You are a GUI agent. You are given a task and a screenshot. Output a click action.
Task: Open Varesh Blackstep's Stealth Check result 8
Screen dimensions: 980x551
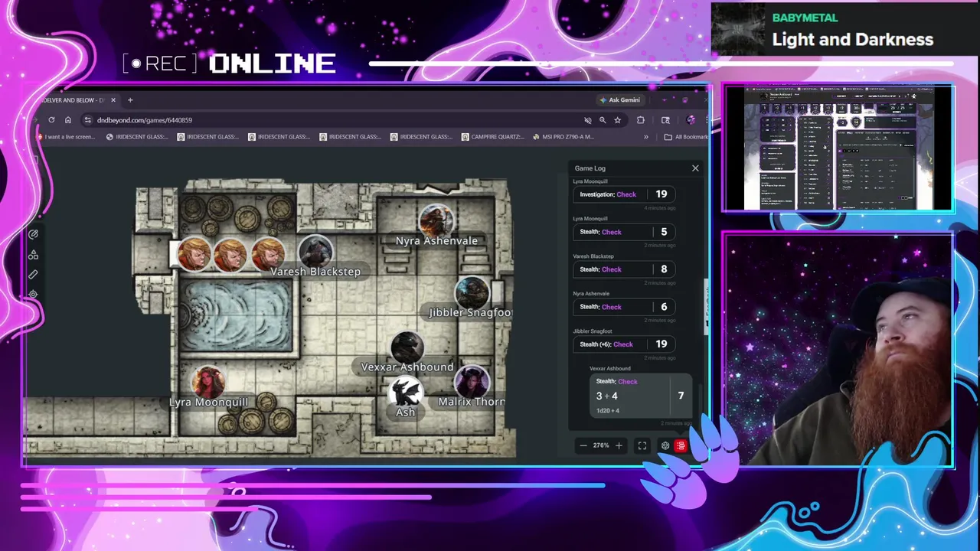624,269
